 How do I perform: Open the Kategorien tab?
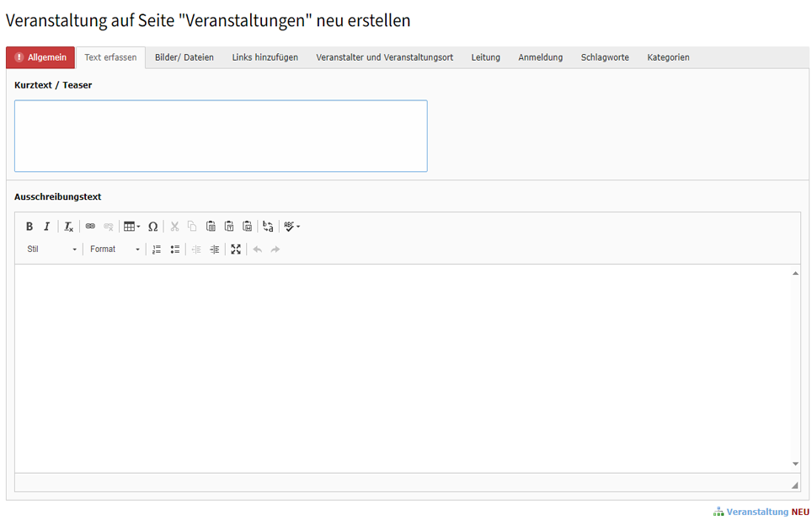[x=669, y=57]
